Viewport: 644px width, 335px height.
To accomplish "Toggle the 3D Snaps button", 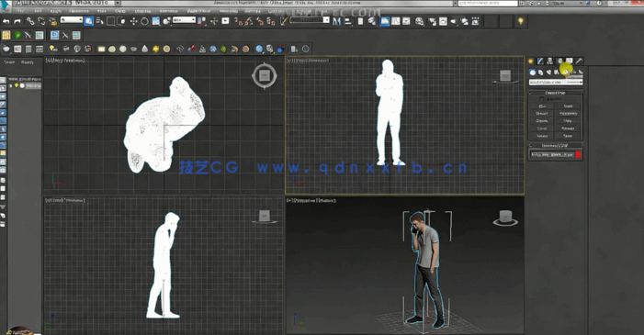I will coord(238,21).
